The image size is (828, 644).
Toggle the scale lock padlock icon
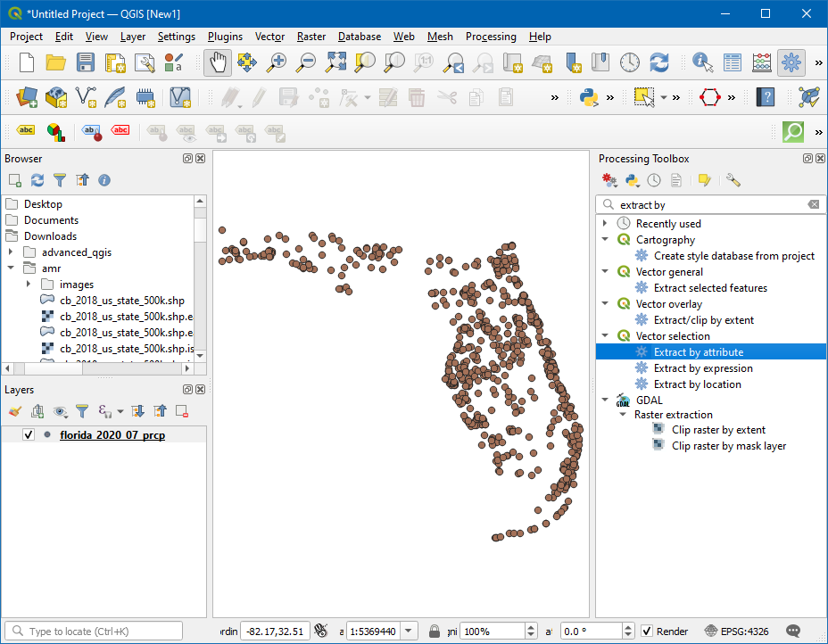click(435, 632)
